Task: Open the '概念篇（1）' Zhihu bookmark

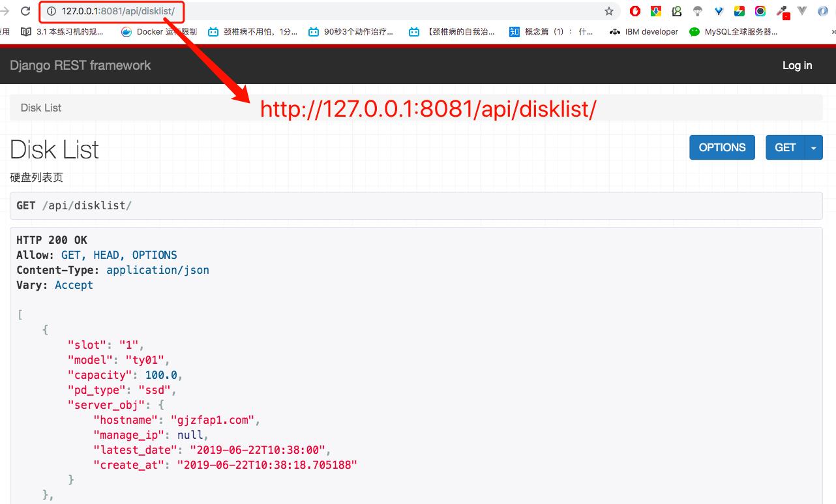Action: tap(551, 31)
